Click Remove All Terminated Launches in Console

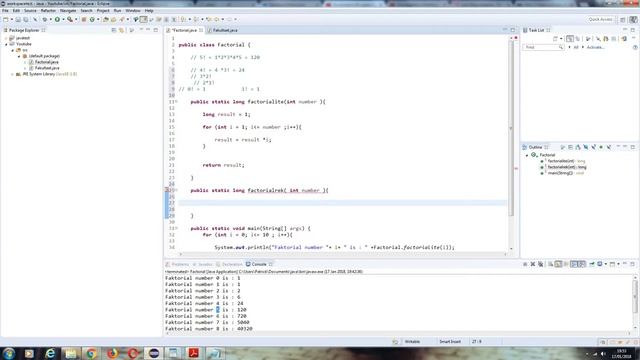(x=540, y=264)
